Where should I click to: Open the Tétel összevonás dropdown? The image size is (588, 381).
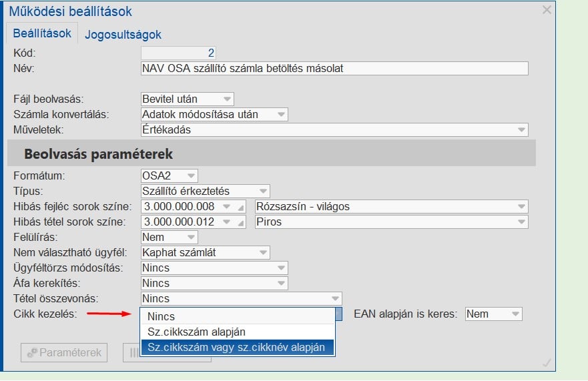(242, 298)
